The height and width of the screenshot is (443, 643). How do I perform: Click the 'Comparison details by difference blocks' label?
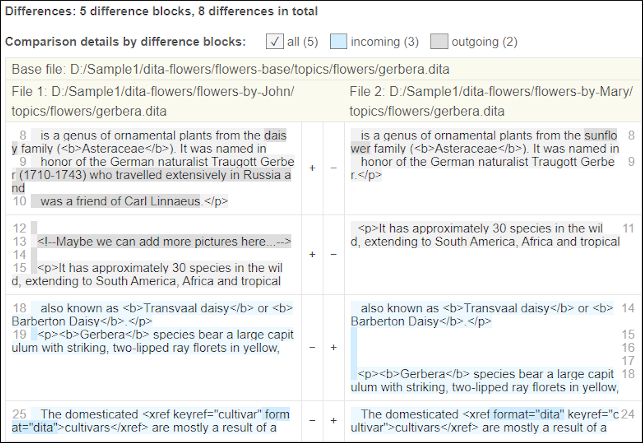tap(125, 41)
